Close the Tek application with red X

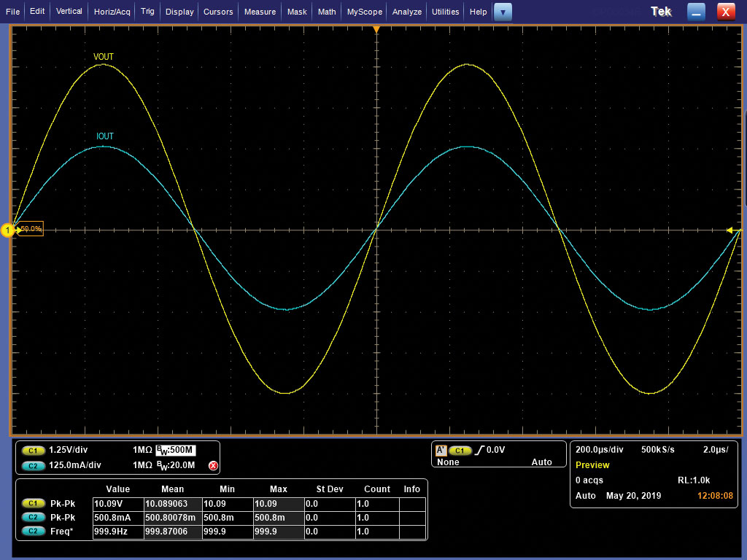726,12
